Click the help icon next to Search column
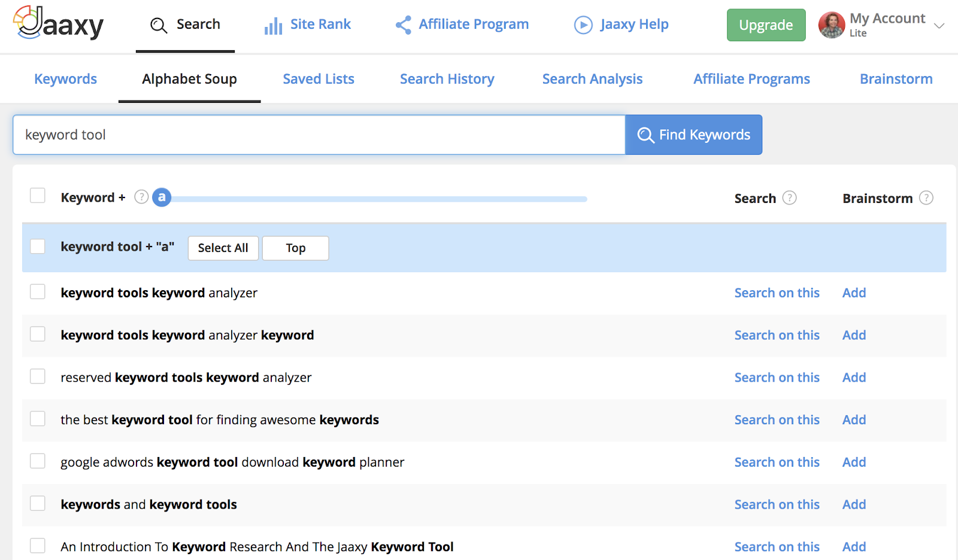 790,197
